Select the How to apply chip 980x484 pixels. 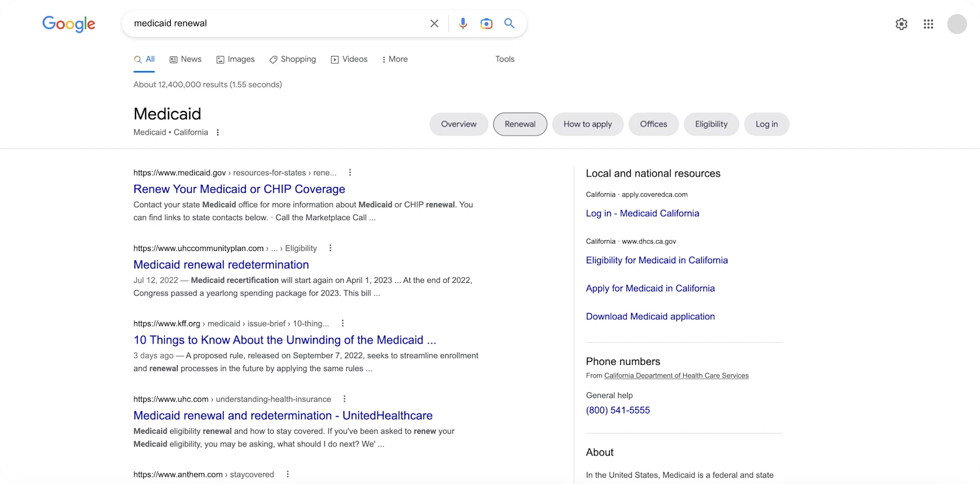[x=587, y=124]
